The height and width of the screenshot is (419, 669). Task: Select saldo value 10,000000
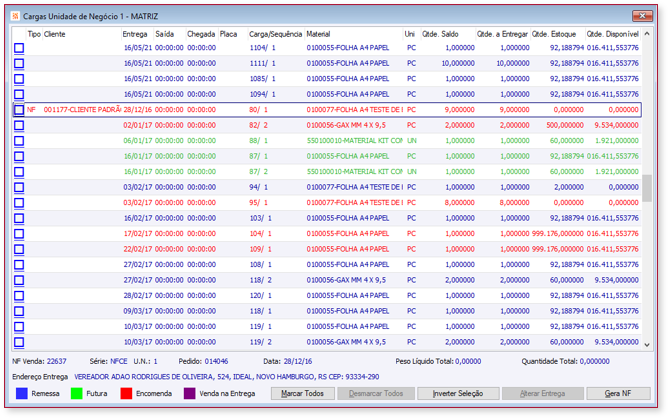(x=458, y=63)
